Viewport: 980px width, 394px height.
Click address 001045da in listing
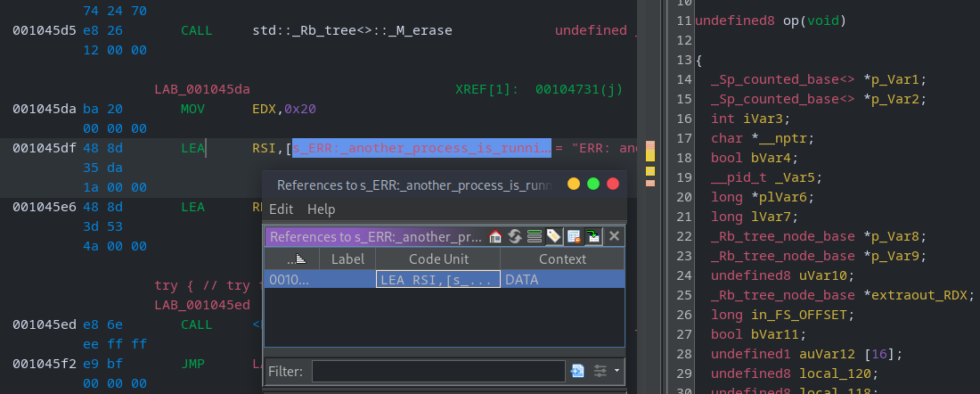coord(45,109)
